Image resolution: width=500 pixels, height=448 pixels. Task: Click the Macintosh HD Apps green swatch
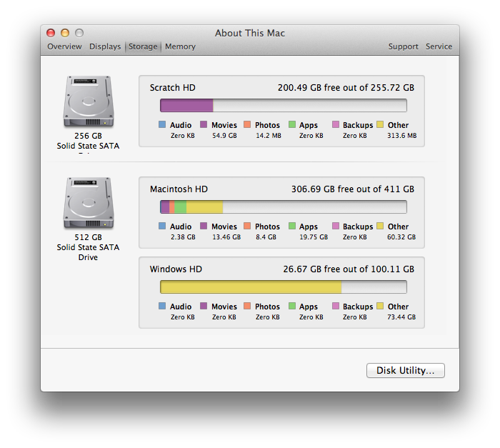click(x=291, y=226)
